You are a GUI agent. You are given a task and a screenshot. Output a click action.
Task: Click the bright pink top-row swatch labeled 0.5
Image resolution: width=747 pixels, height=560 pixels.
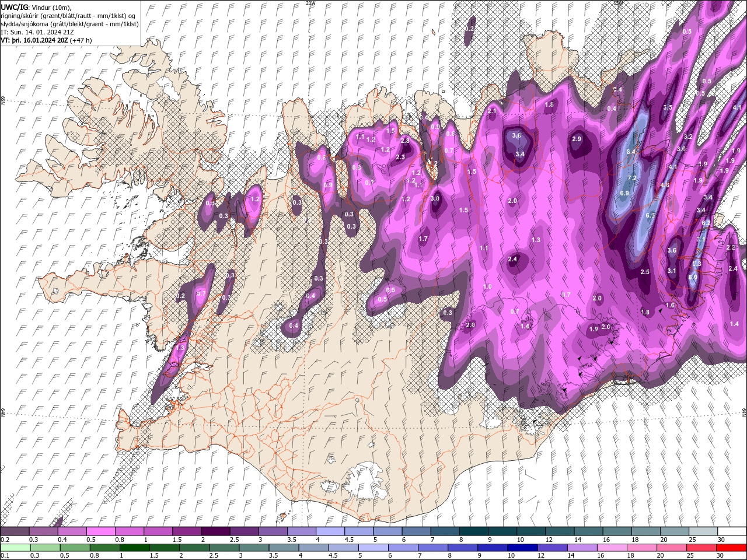tap(100, 531)
